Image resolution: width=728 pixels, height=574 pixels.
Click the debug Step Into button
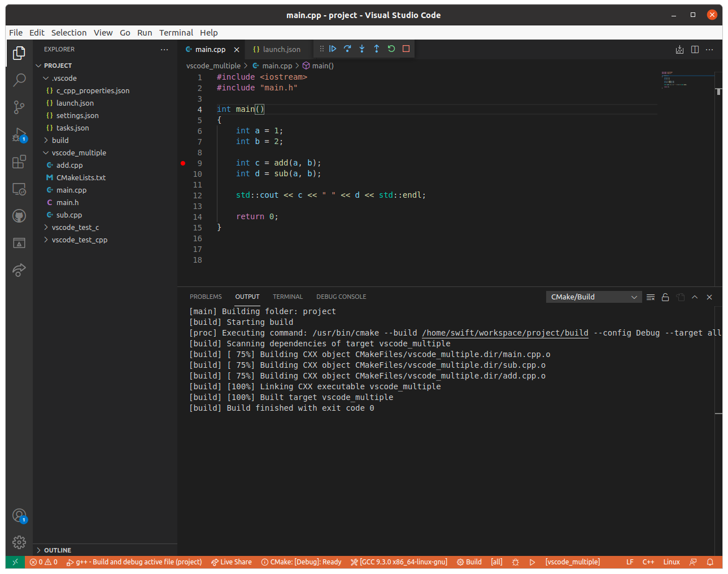pos(362,49)
